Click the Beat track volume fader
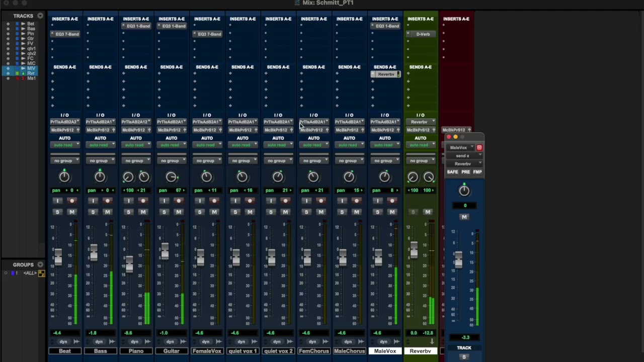Viewport: 644px width, 362px height. coord(58,256)
